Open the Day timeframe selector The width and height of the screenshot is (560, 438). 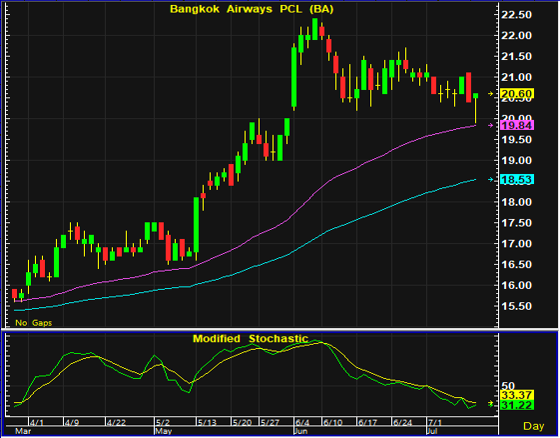point(534,426)
